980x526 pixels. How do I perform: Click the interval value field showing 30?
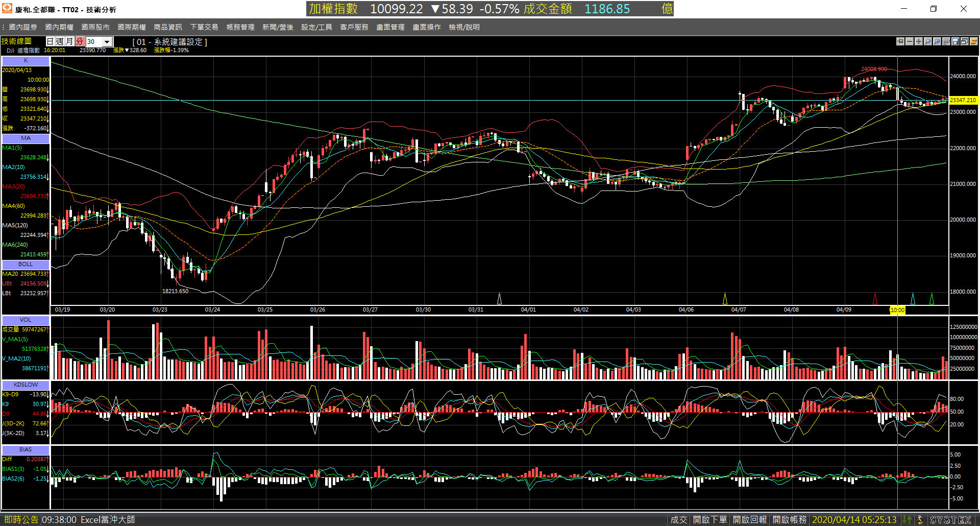point(94,42)
